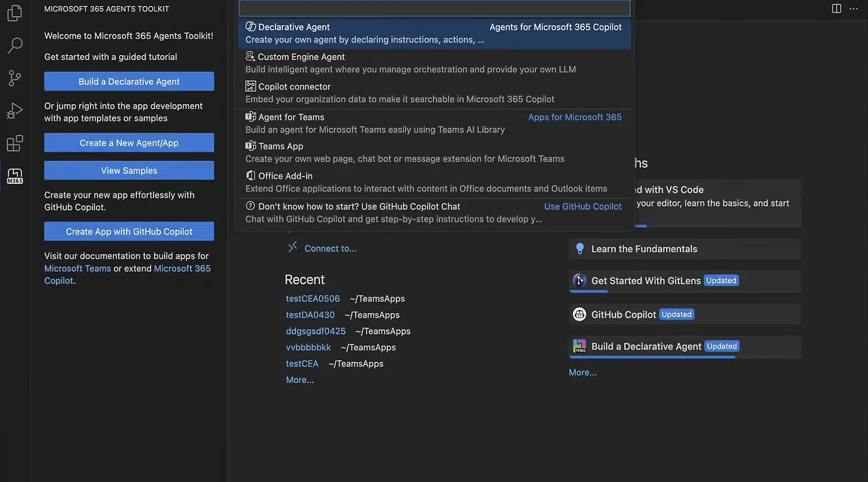Click More... under Recent projects
Viewport: 868px width, 482px height.
tap(300, 380)
